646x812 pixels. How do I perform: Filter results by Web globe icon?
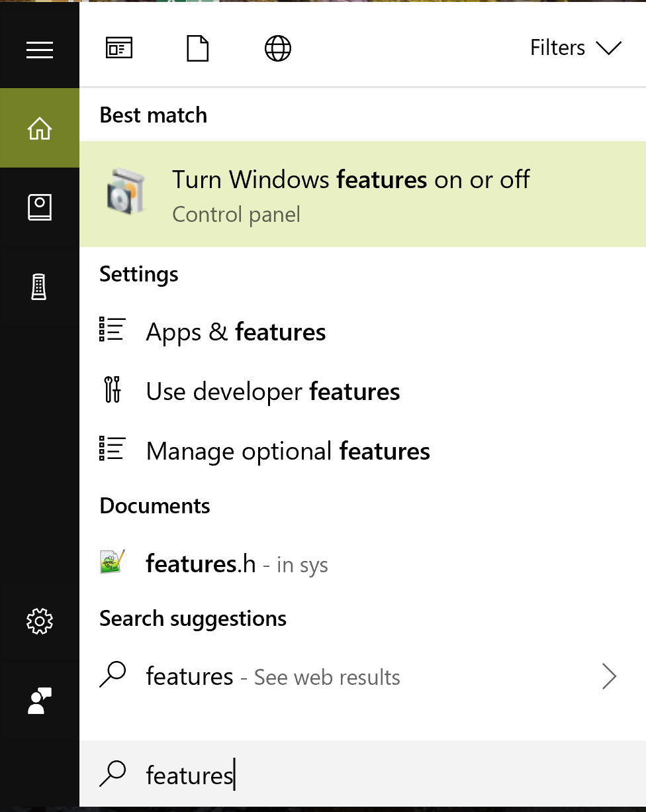(x=278, y=48)
